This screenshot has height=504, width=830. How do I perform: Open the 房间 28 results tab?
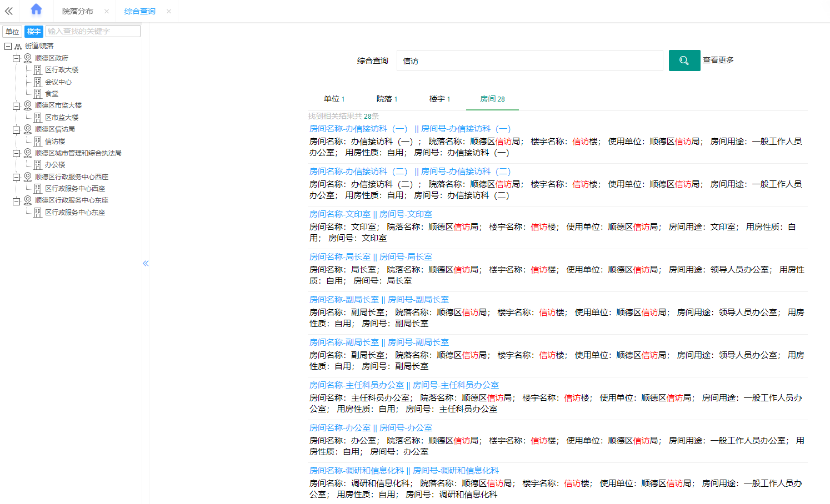tap(493, 99)
